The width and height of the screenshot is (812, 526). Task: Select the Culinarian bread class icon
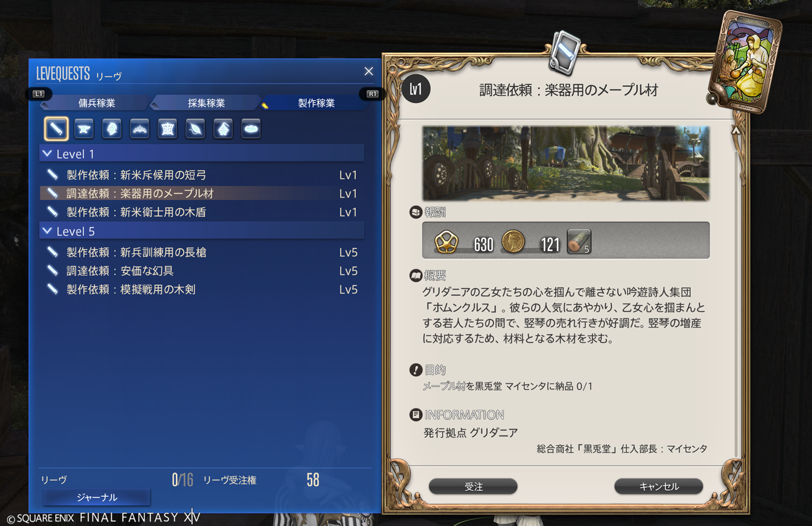pos(251,129)
